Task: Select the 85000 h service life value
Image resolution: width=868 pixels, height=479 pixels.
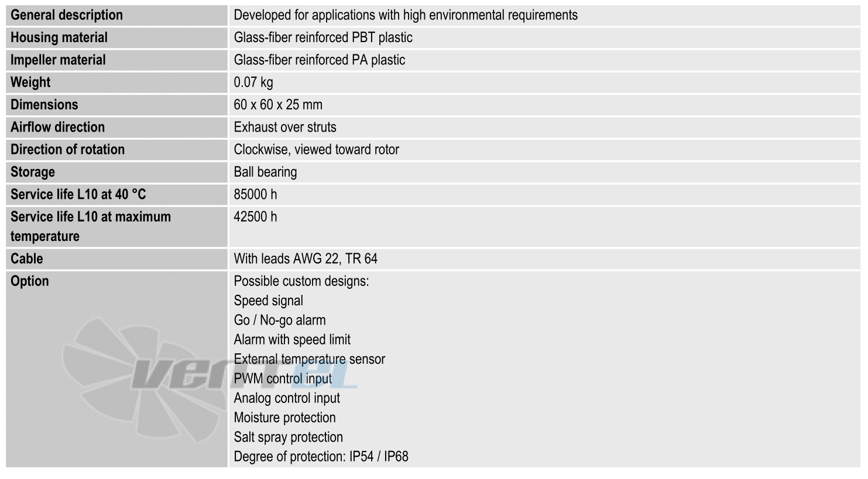Action: click(x=255, y=194)
